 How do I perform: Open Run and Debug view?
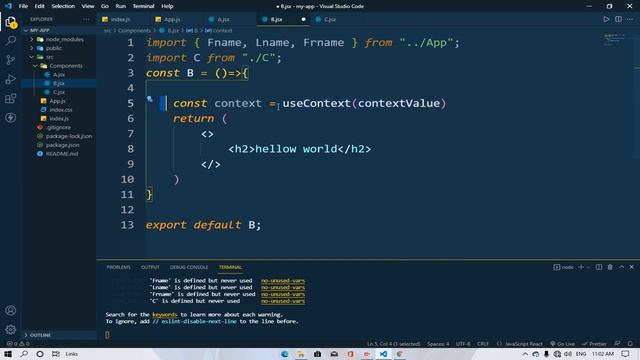[11, 79]
